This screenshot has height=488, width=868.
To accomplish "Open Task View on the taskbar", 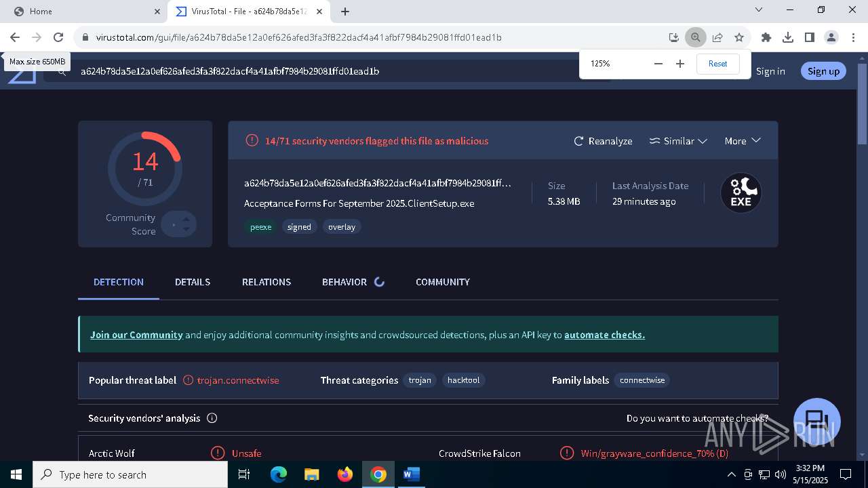I will click(x=245, y=474).
